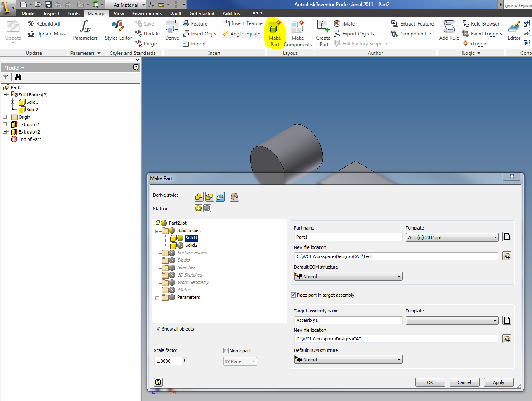532x401 pixels.
Task: Open the View ribbon tab
Action: point(119,14)
